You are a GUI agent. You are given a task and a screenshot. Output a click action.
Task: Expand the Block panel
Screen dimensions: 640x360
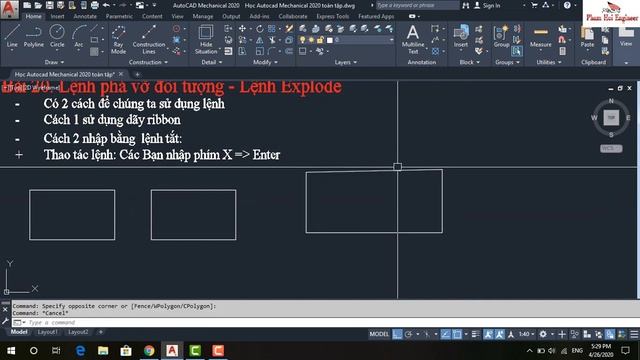coord(469,62)
